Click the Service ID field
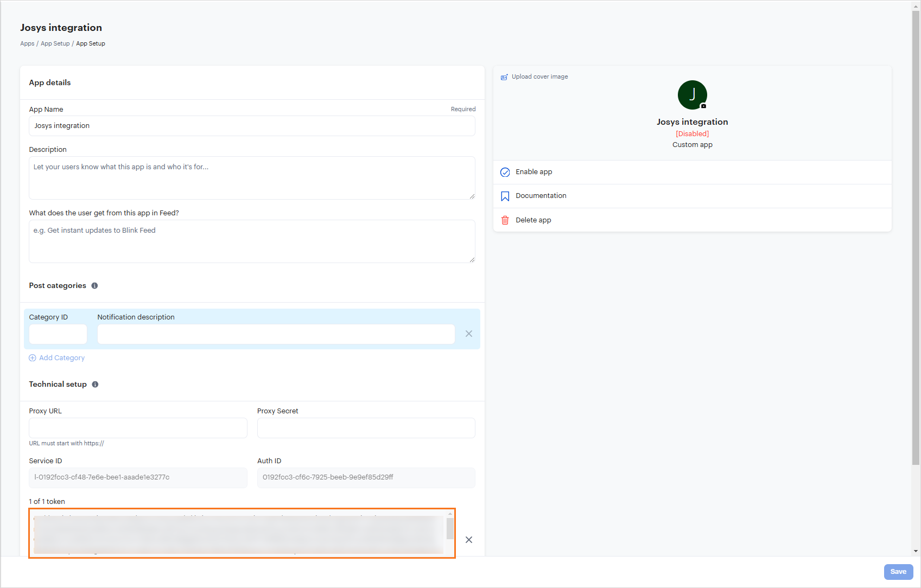Image resolution: width=921 pixels, height=588 pixels. [x=138, y=478]
